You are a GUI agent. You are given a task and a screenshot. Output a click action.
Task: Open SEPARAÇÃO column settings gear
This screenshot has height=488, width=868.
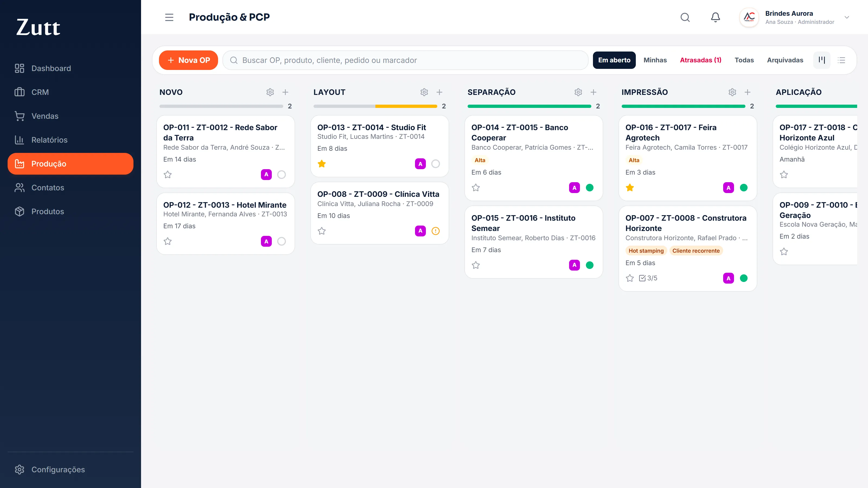(578, 92)
